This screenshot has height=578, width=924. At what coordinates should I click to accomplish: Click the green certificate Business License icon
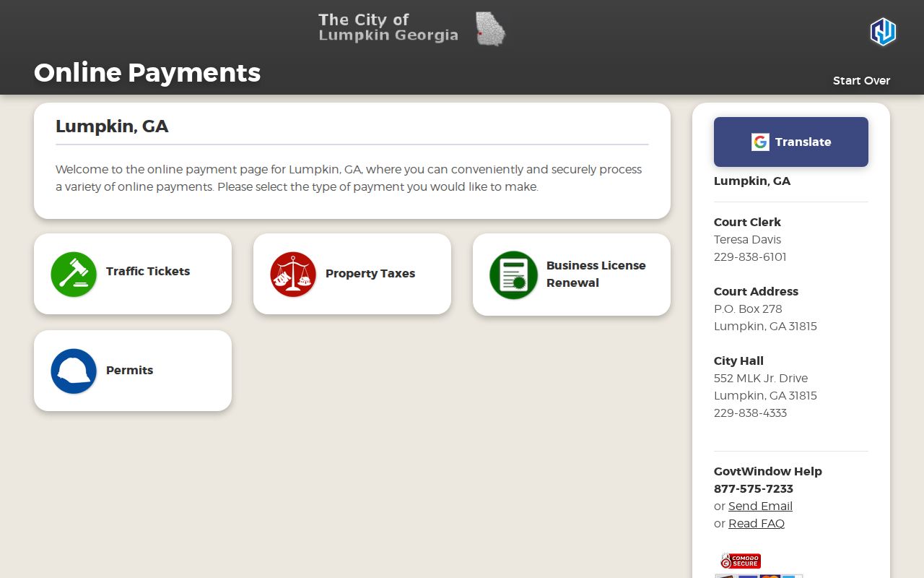513,275
